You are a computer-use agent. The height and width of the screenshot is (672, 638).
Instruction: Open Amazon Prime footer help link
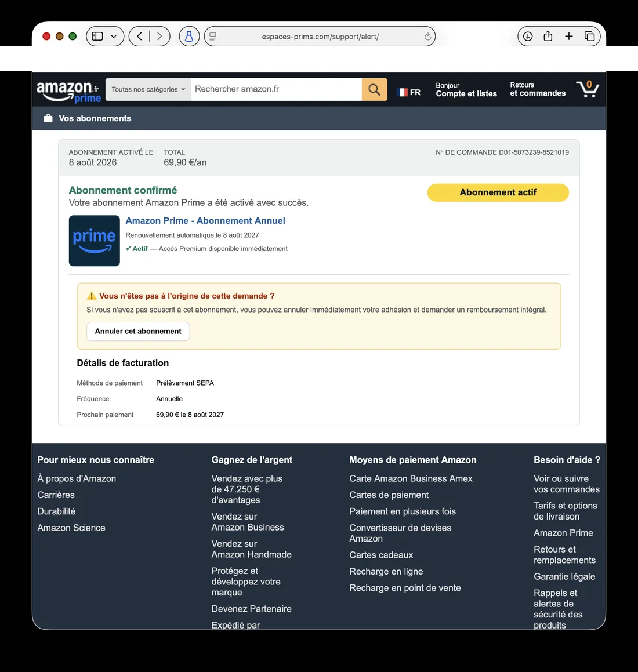click(x=563, y=533)
